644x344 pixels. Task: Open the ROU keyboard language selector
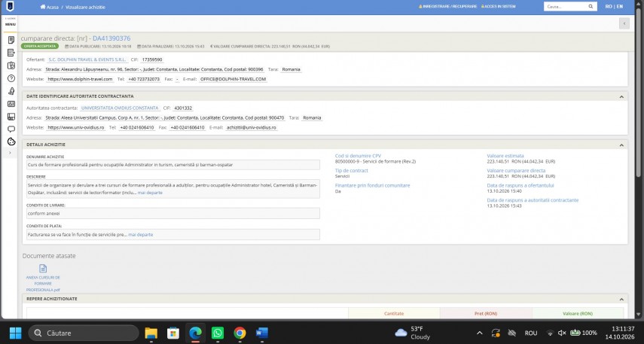pyautogui.click(x=531, y=333)
